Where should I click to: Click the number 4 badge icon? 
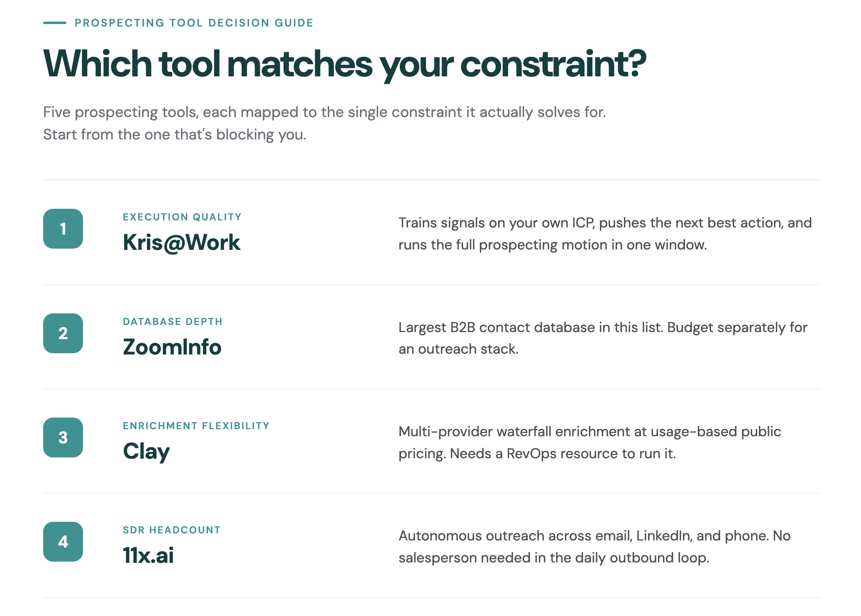click(x=63, y=542)
